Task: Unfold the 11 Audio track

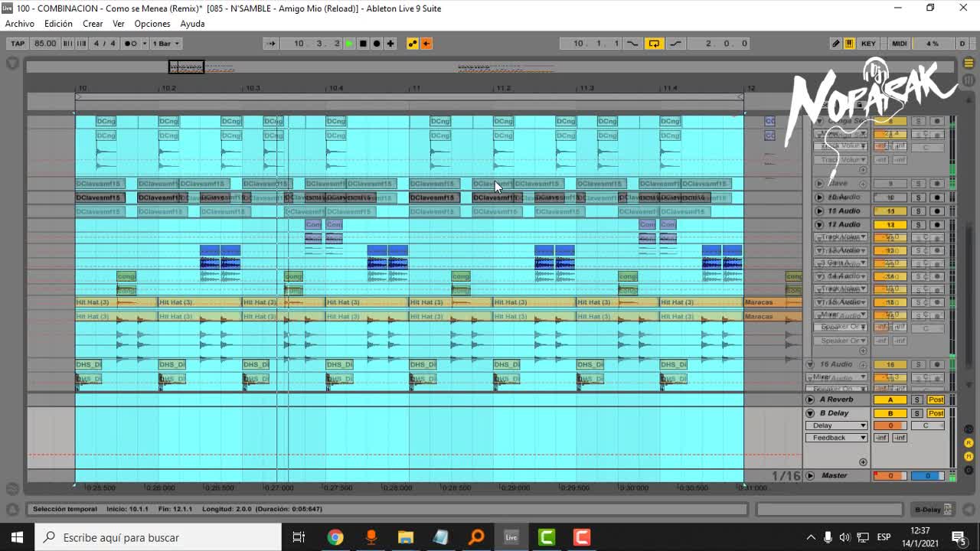Action: [819, 211]
